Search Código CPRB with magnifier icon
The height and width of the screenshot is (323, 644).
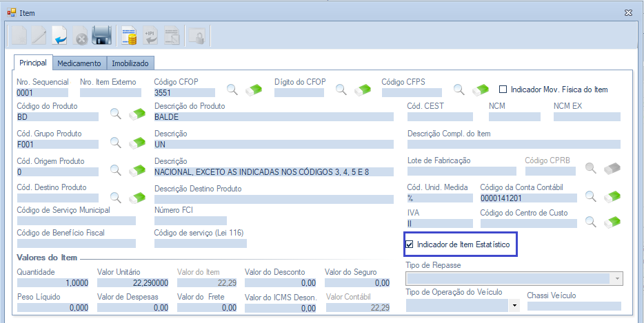[591, 168]
